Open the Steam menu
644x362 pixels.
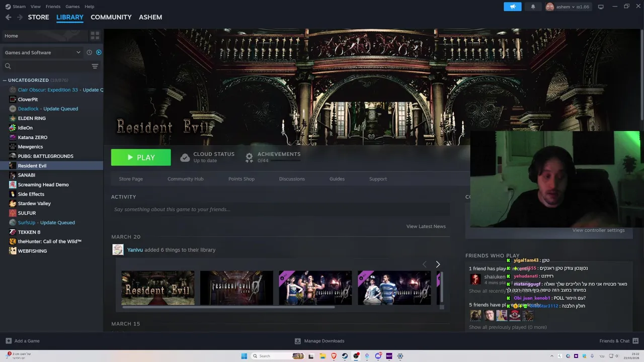(x=19, y=7)
